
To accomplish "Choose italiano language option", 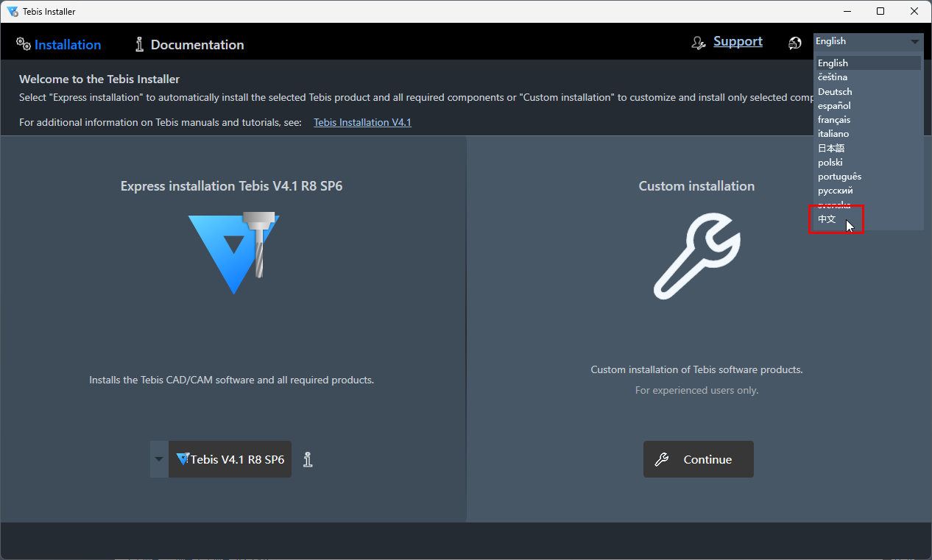I will point(868,134).
